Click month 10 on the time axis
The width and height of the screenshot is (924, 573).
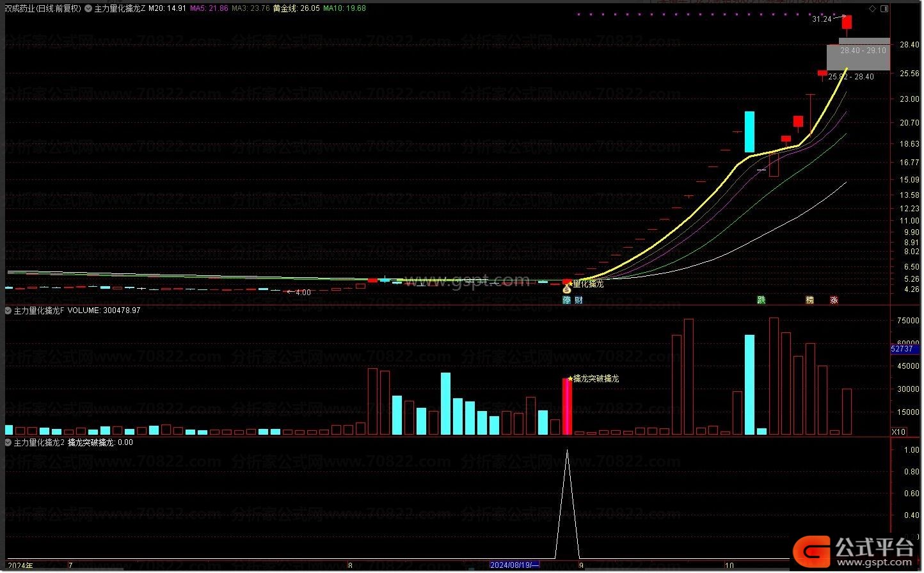click(x=729, y=565)
